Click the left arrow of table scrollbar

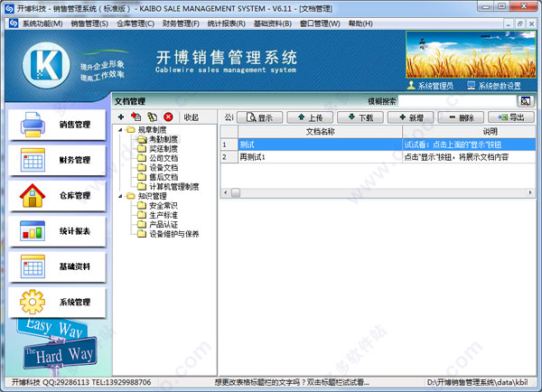click(225, 192)
